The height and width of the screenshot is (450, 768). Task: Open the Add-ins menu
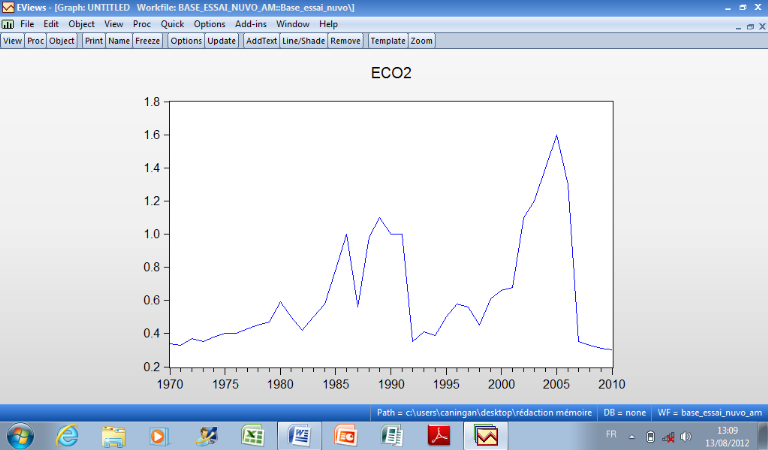coord(250,23)
